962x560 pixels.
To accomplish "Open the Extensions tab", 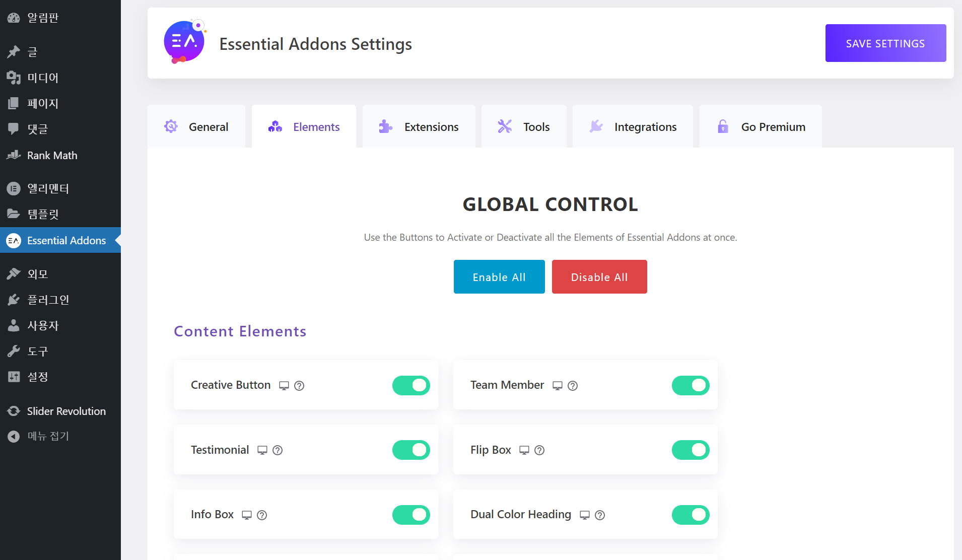I will [419, 126].
